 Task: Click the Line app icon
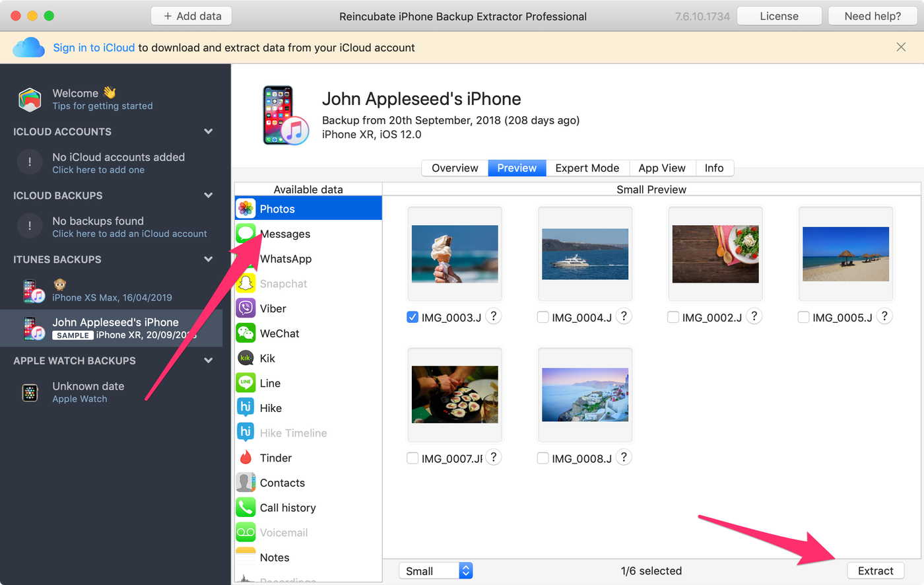point(246,383)
